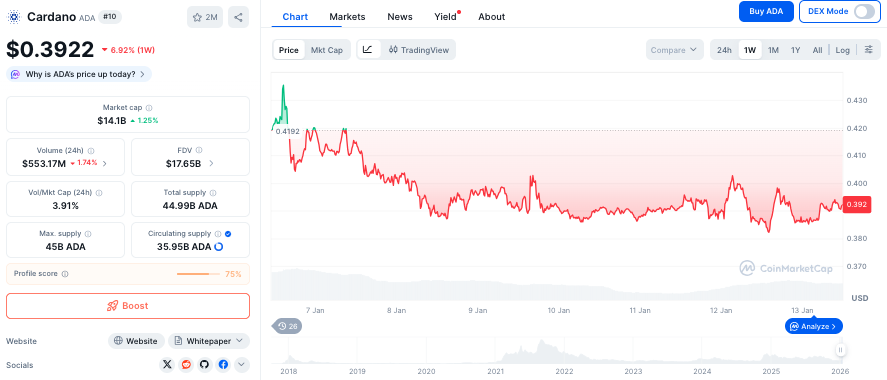
Task: Set chart range to 1M
Action: [773, 50]
